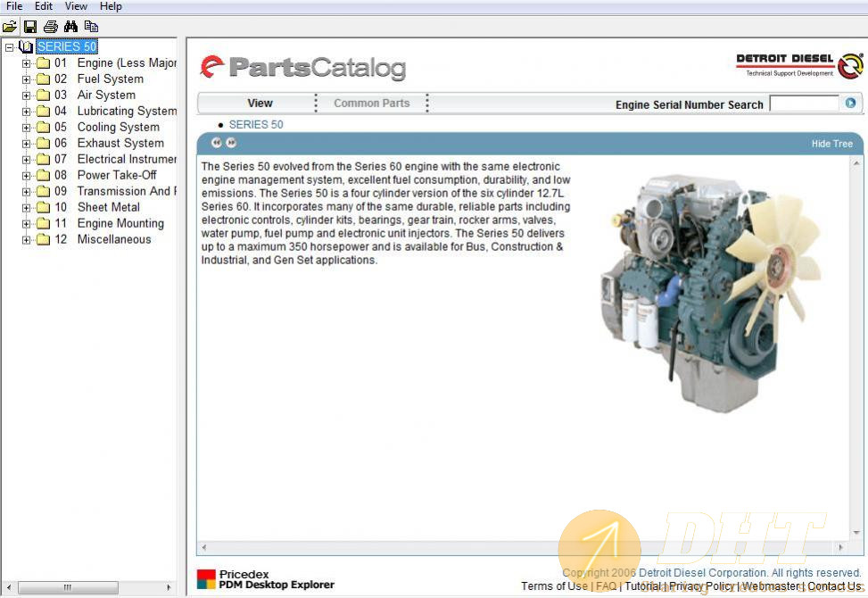Click the Detroit Diesel logo
Image resolution: width=868 pixels, height=598 pixels.
click(x=799, y=66)
